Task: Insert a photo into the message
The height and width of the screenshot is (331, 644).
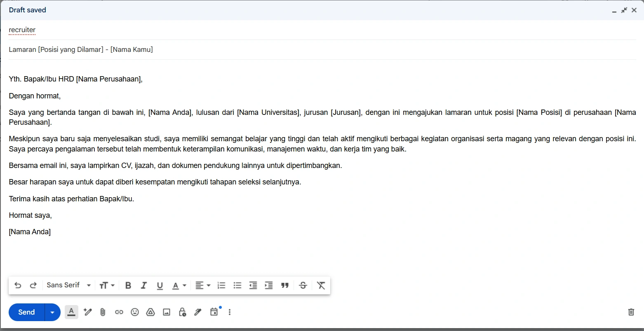Action: (x=166, y=312)
